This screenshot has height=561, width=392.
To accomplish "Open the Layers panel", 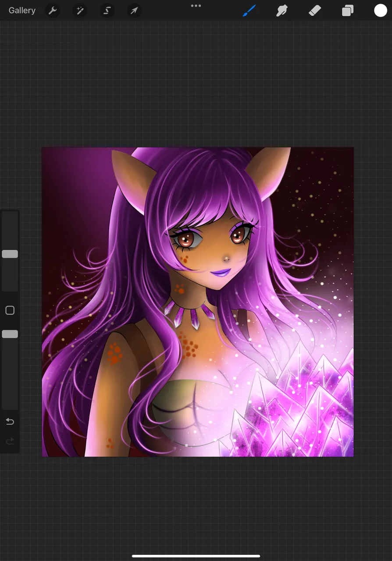I will (x=348, y=11).
